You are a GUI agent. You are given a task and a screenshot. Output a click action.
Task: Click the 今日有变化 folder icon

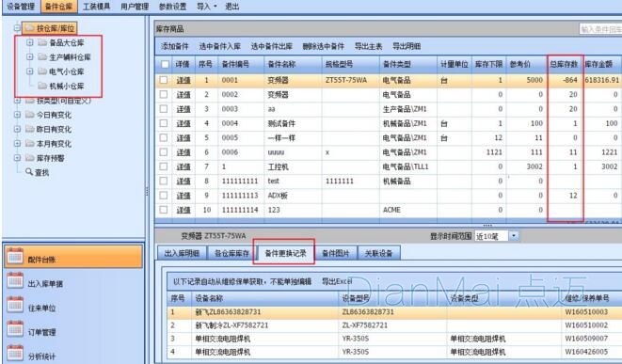(x=30, y=115)
